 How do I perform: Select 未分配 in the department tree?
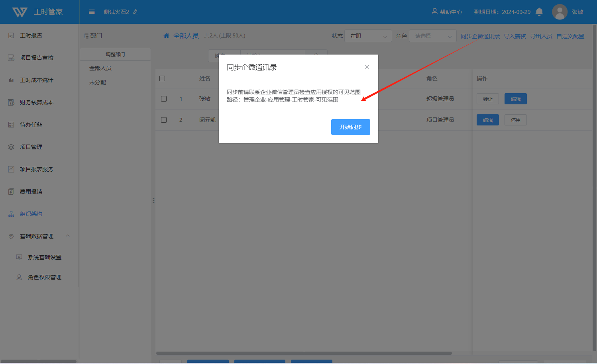98,82
